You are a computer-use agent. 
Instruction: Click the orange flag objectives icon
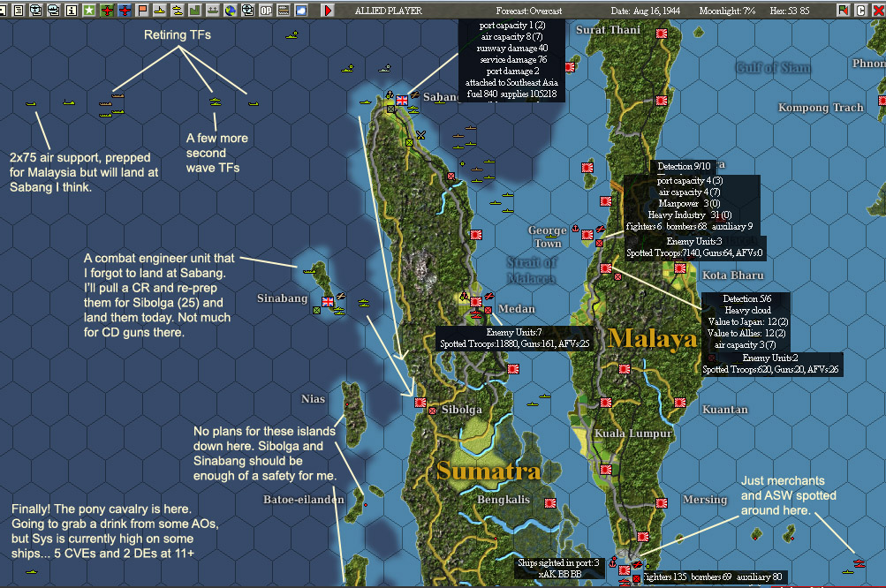[141, 9]
